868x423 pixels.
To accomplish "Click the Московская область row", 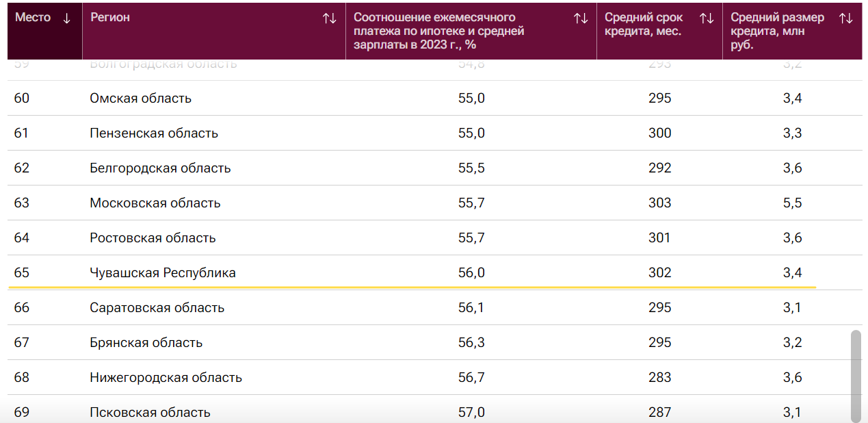I will point(155,203).
